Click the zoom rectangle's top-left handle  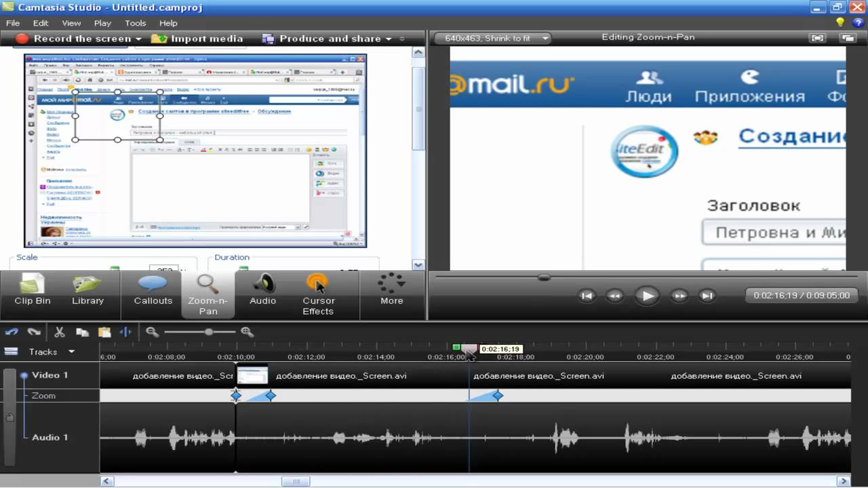(x=75, y=91)
